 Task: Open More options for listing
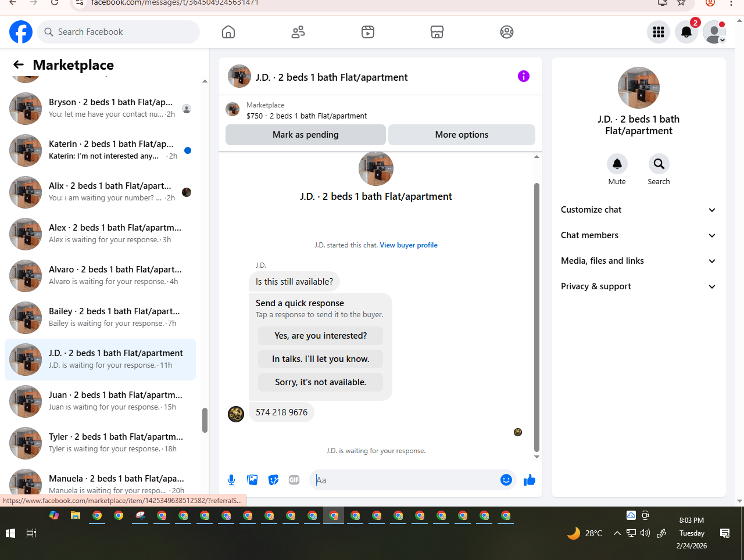[x=462, y=135]
